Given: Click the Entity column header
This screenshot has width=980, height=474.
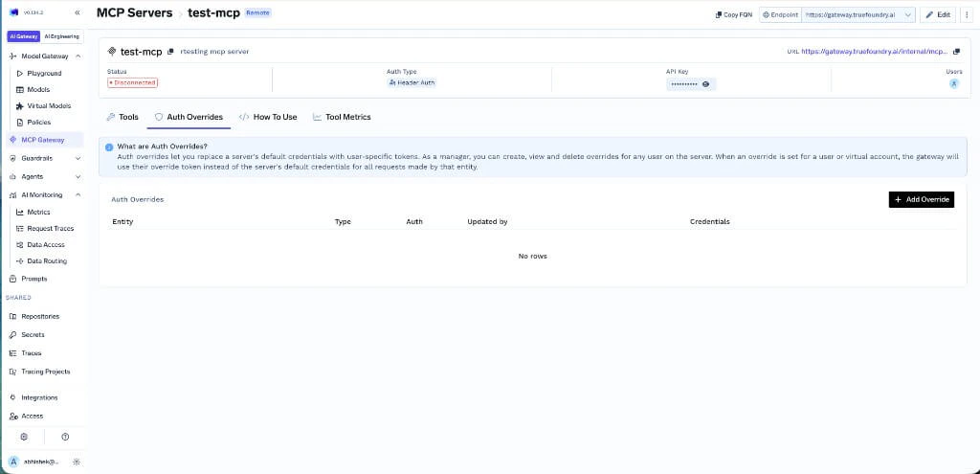Looking at the screenshot, I should click(122, 222).
